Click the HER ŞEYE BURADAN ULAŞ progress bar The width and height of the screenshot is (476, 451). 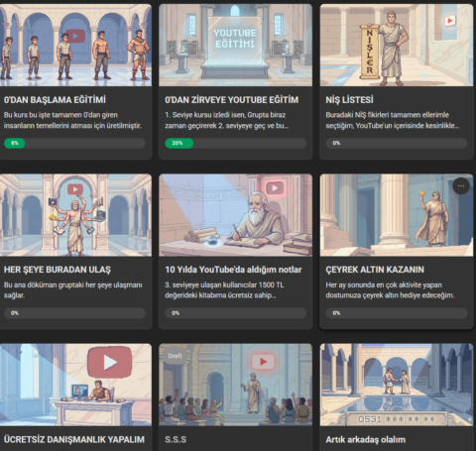[74, 313]
